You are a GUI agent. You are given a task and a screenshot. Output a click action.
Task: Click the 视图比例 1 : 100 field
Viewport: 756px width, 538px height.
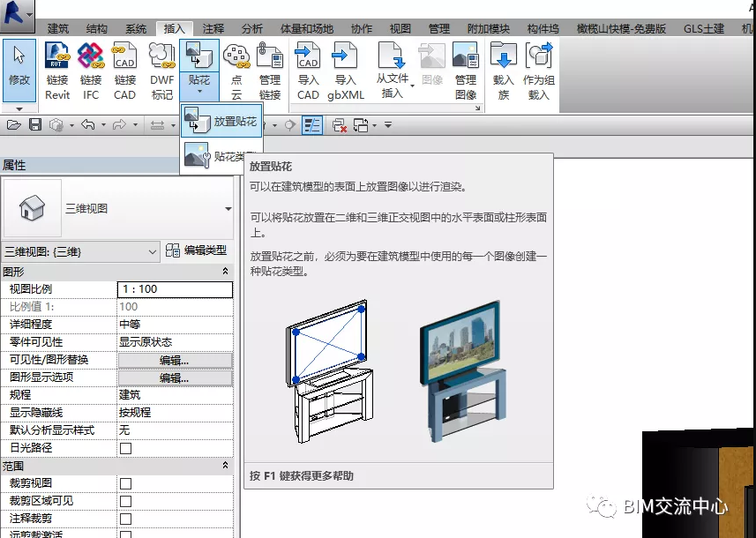coord(174,289)
